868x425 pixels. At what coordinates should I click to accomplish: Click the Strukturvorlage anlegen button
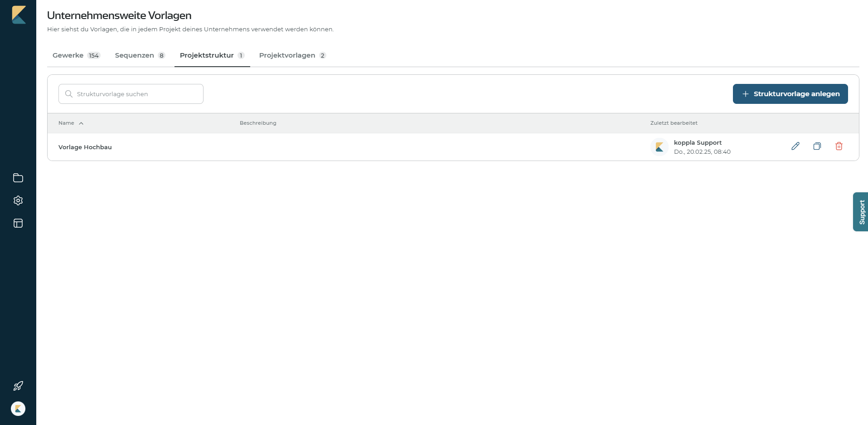point(790,94)
